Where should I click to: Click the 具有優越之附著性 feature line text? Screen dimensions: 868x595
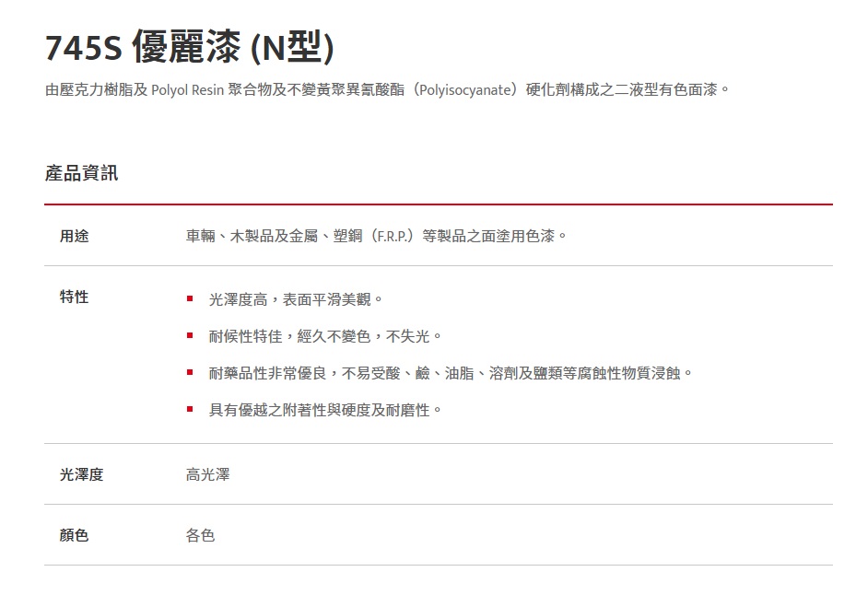pos(324,410)
